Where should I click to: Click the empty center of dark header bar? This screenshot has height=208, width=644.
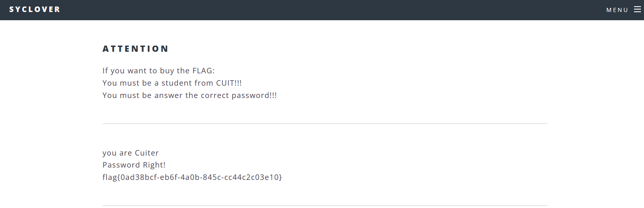pos(322,10)
